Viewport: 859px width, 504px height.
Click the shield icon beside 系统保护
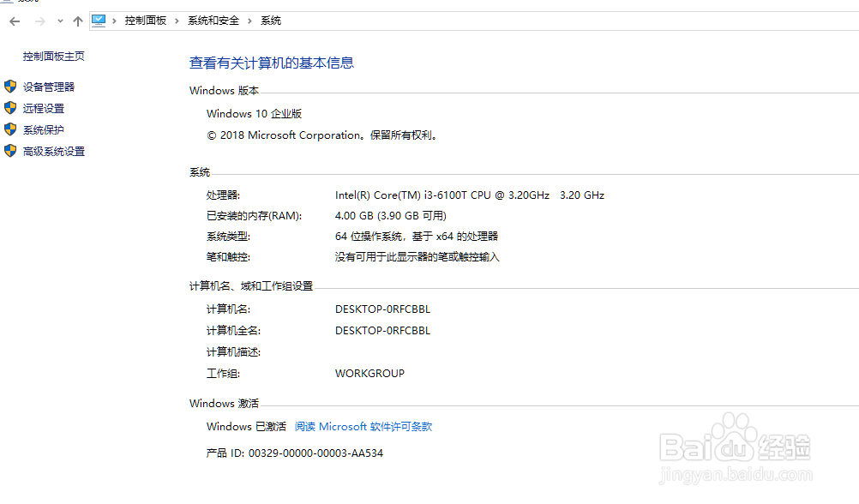click(10, 129)
